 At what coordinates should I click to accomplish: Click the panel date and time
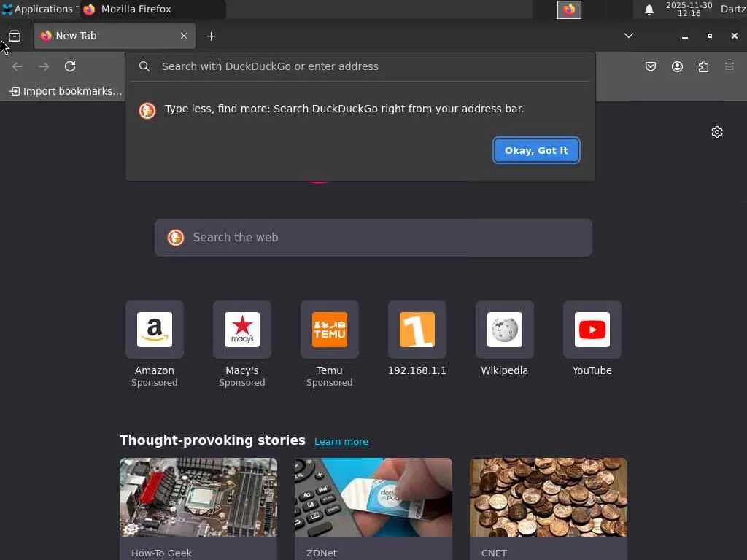(x=689, y=9)
